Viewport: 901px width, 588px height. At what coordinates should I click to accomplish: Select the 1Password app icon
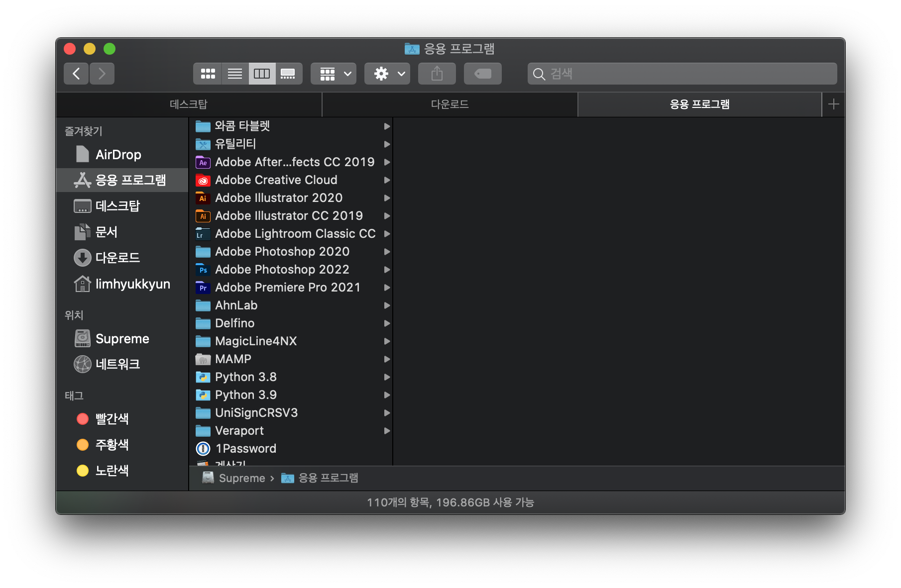(x=203, y=449)
